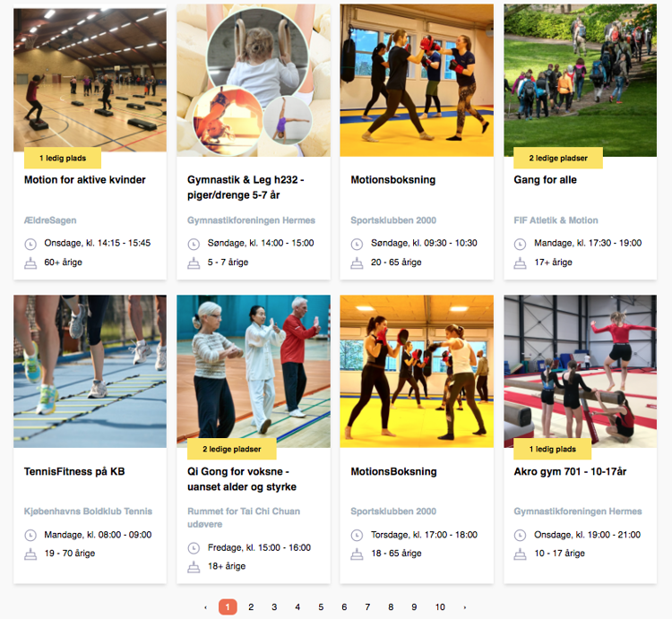Open Gang for alle hiking photo
The image size is (672, 619).
tap(580, 80)
